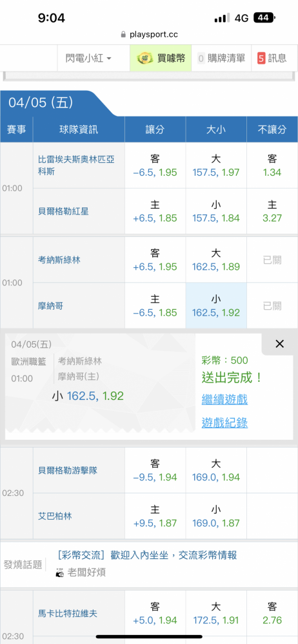Select 小 169.0, 1.87 under bet
298x644 pixels.
[x=216, y=516]
